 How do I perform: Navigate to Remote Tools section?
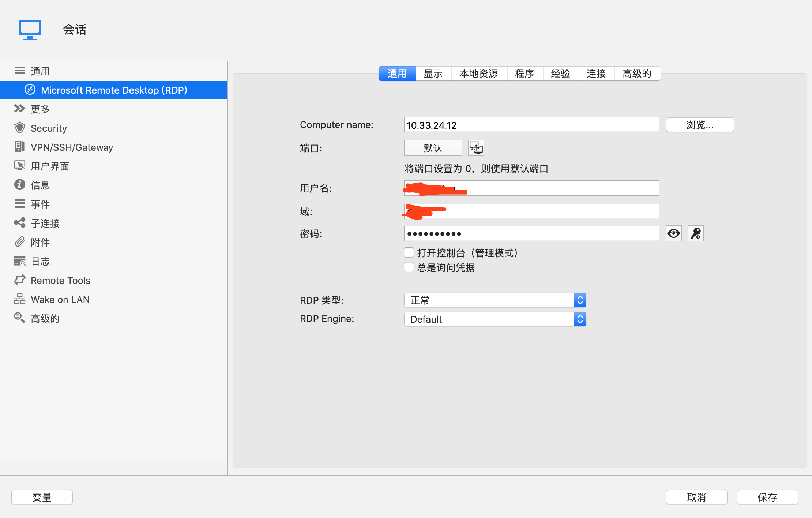(x=60, y=279)
